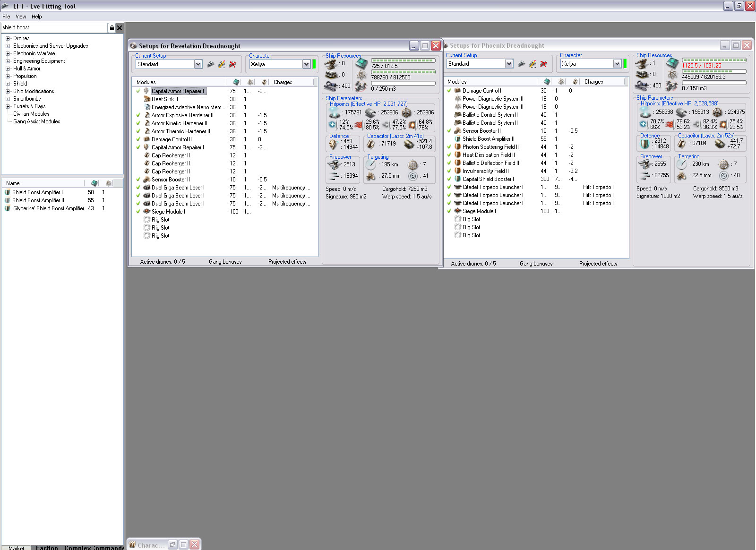The height and width of the screenshot is (550, 756).
Task: Toggle Damage Control II checkmark in Revelation window
Action: coord(138,139)
